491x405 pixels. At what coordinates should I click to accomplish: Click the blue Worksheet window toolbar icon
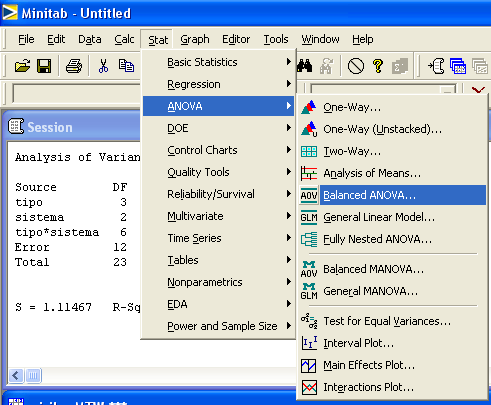[x=458, y=66]
